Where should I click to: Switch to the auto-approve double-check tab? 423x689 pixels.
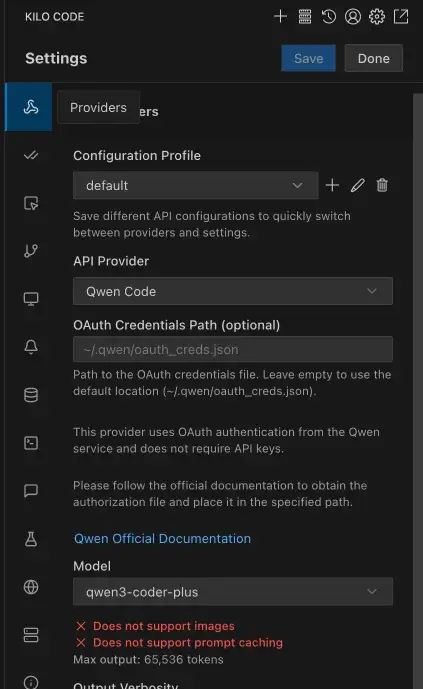31,155
